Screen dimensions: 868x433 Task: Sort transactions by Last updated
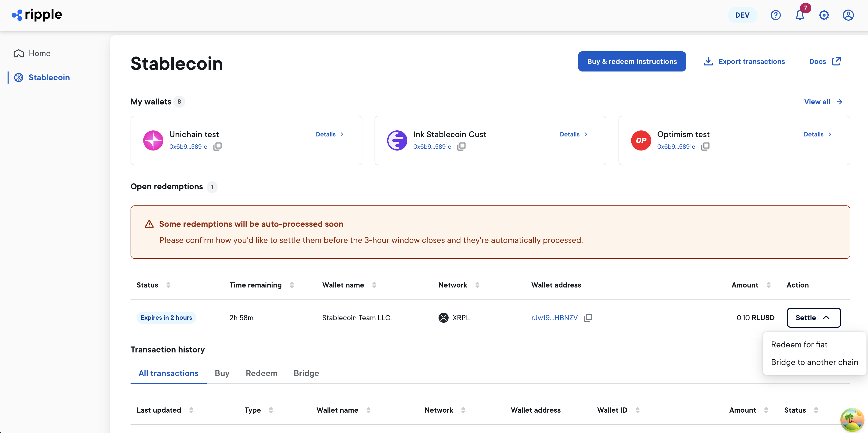click(191, 410)
